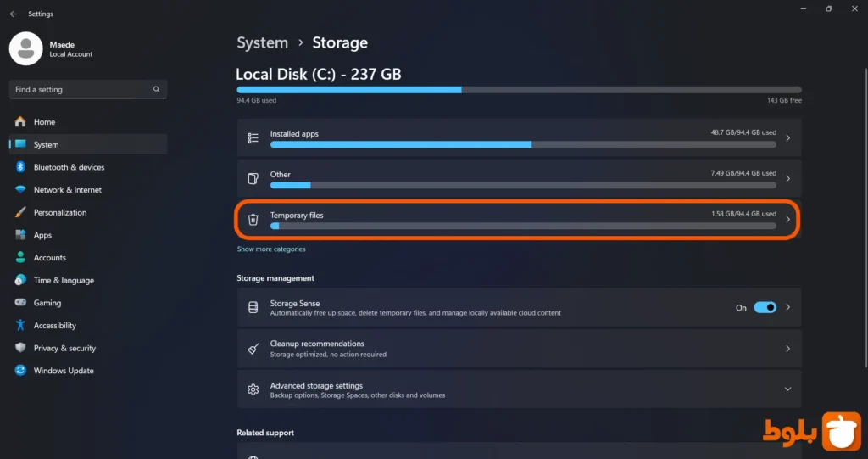The width and height of the screenshot is (868, 459).
Task: Click the Cleanup recommendations broom icon
Action: 253,349
